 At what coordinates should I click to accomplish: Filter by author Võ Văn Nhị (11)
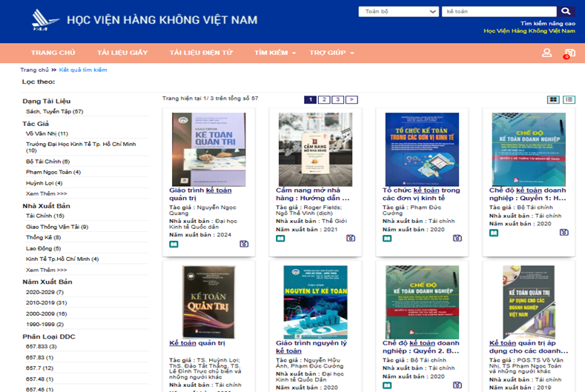pos(47,133)
